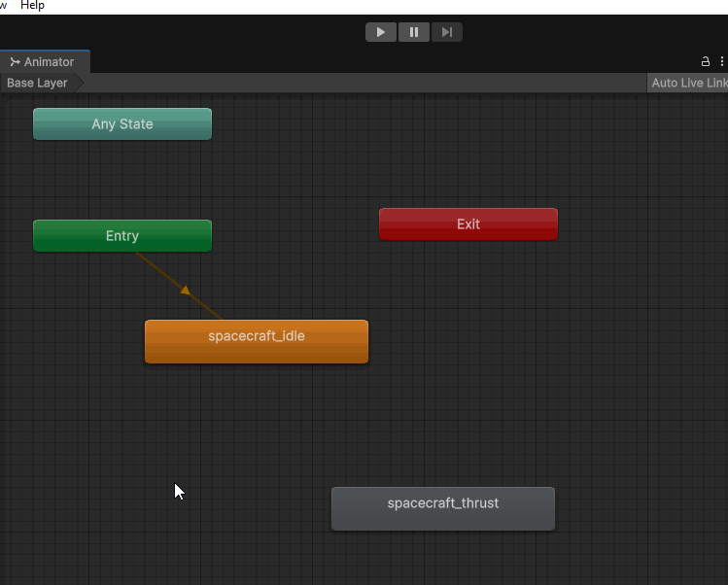The height and width of the screenshot is (585, 728).
Task: Select the Exit node
Action: pyautogui.click(x=468, y=224)
